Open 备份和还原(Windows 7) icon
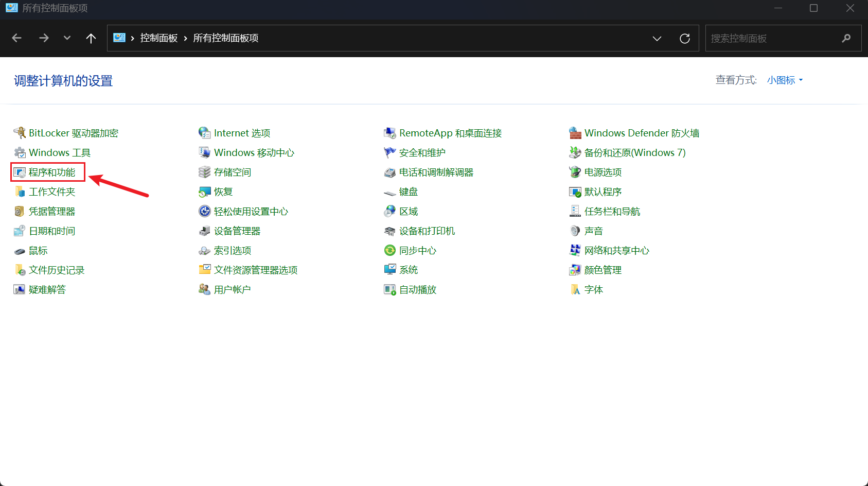This screenshot has width=868, height=486. pos(575,152)
